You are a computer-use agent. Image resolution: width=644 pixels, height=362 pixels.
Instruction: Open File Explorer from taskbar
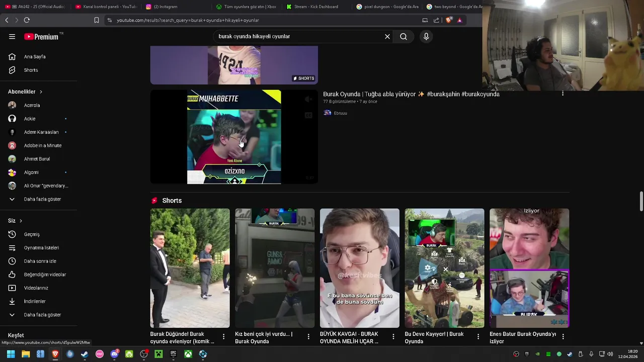pos(26,354)
